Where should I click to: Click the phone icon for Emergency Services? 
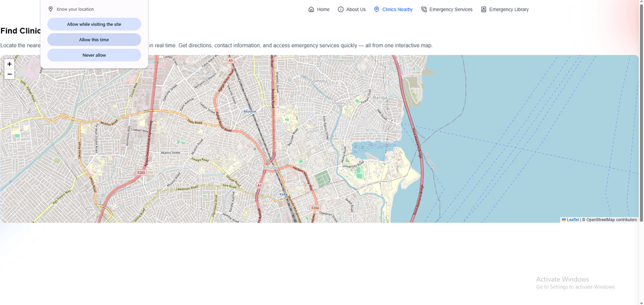click(x=424, y=9)
